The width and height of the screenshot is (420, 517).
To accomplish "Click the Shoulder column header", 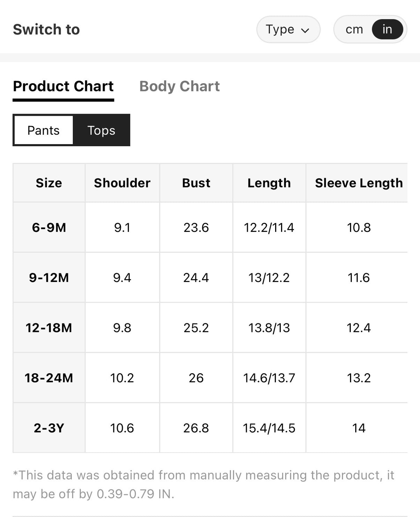I will pyautogui.click(x=122, y=183).
